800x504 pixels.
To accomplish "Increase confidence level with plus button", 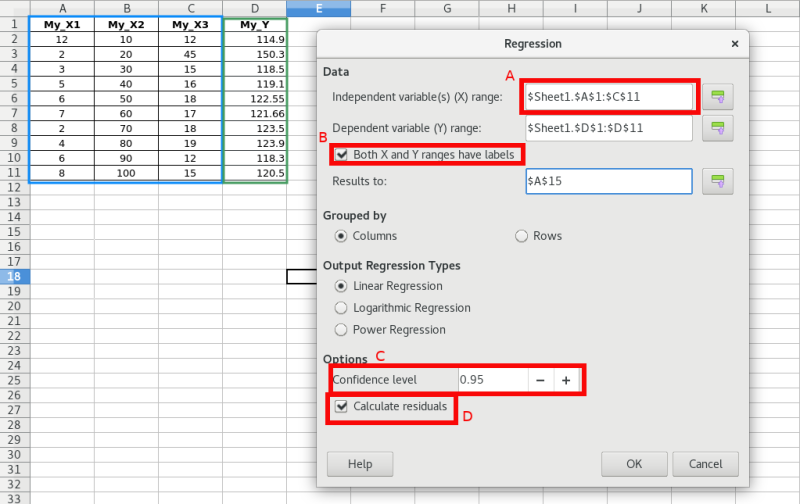I will point(566,380).
